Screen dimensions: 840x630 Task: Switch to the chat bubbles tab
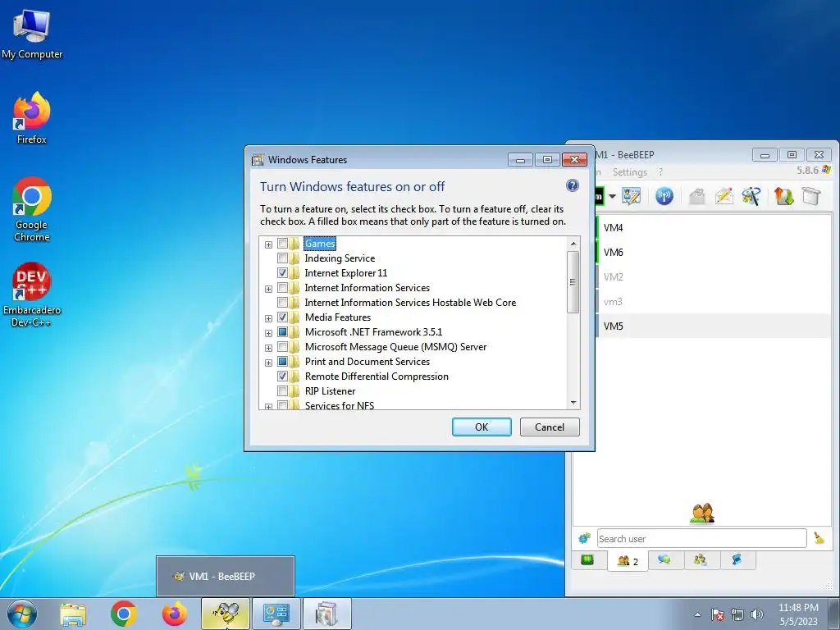click(x=664, y=559)
